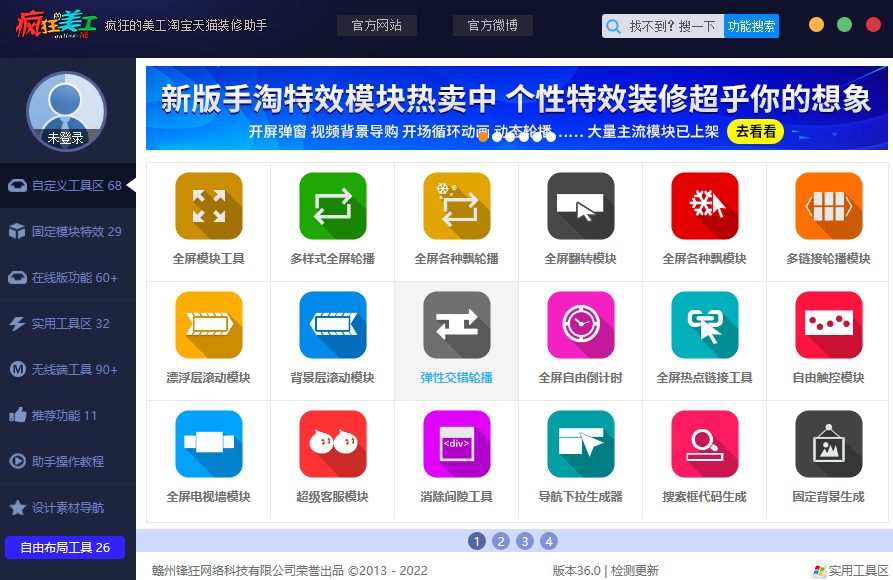Click the 多链接轮播模块 icon

tap(827, 207)
